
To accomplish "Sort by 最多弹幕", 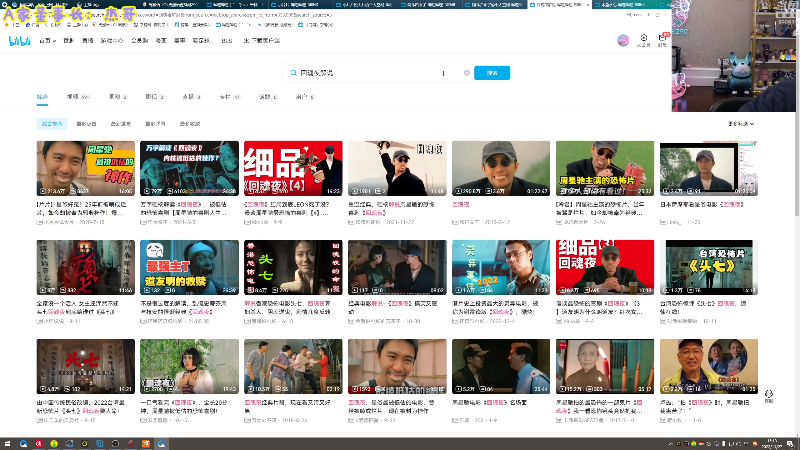I will 155,124.
